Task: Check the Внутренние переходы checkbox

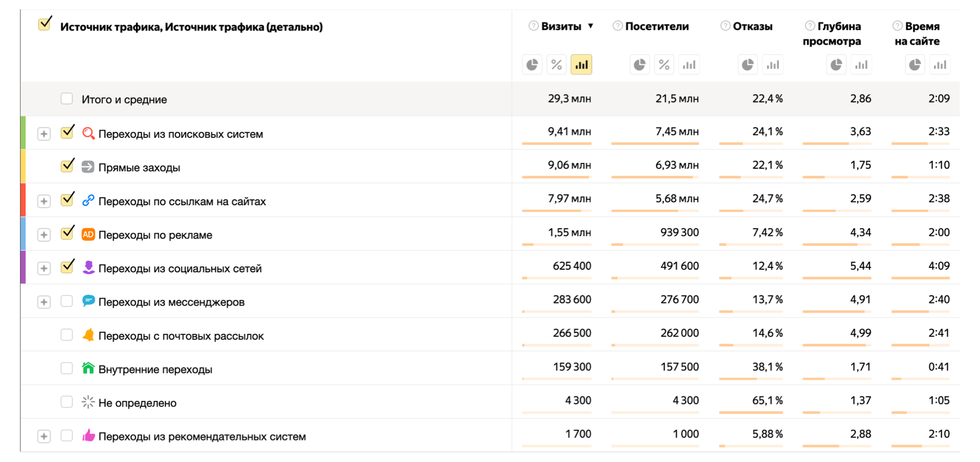Action: (x=66, y=368)
